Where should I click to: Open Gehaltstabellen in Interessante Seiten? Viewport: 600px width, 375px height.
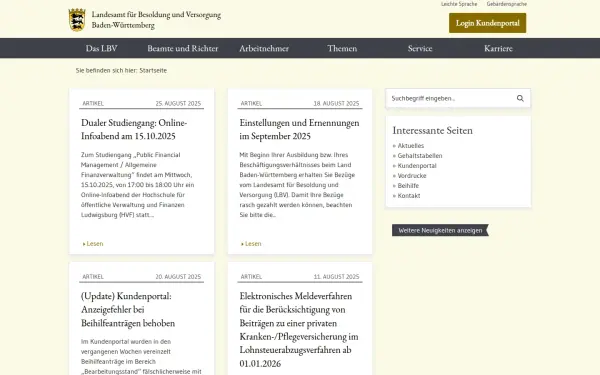(x=420, y=156)
